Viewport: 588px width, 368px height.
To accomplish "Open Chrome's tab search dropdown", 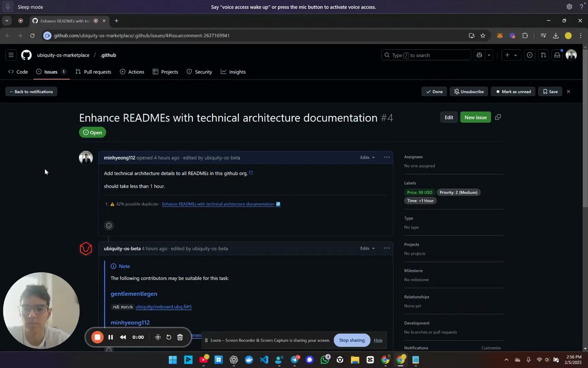I will coord(6,21).
